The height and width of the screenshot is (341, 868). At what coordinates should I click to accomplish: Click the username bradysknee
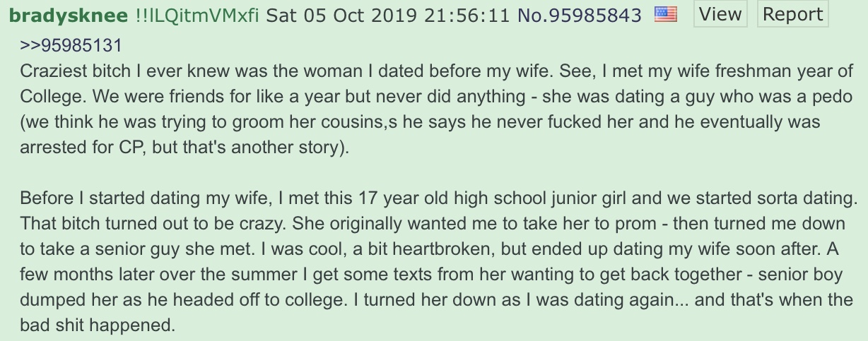pos(69,16)
